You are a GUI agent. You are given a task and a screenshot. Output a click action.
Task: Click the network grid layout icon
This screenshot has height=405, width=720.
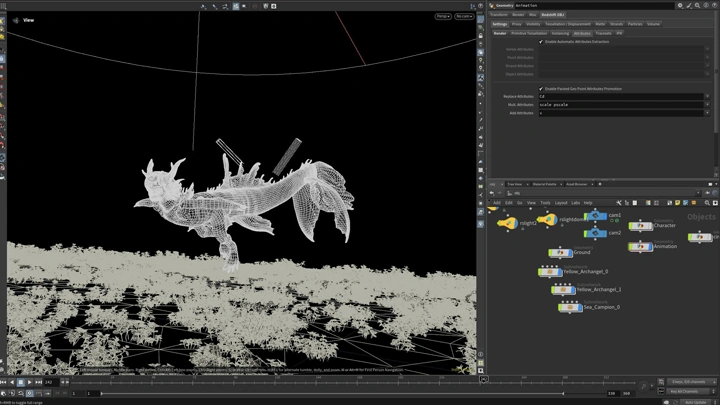(656, 202)
